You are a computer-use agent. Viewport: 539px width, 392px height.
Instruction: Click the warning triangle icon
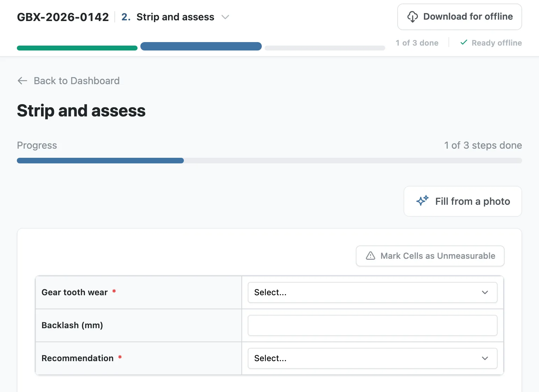[x=371, y=256]
